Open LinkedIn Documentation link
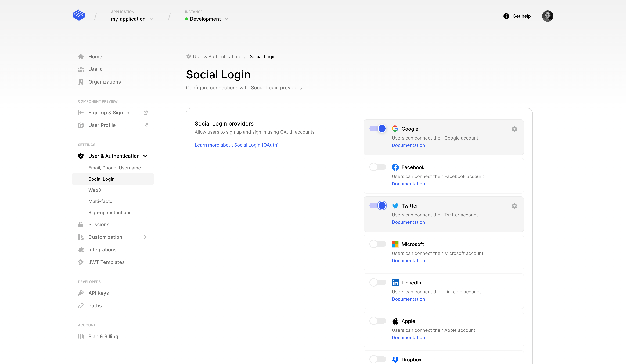This screenshot has width=626, height=364. tap(408, 299)
